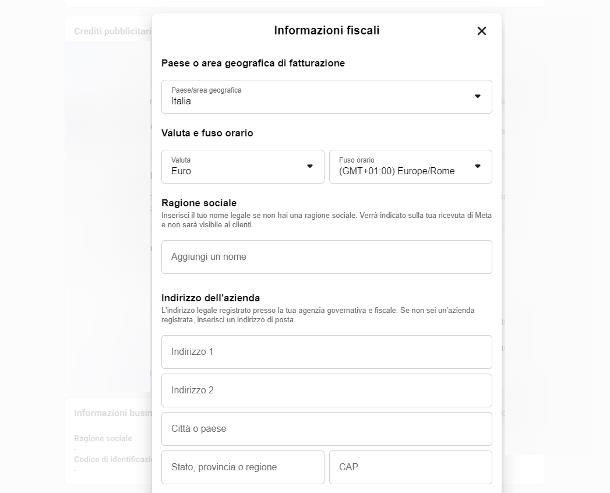Click the Indirizzo 2 input field
Screen dimensions: 610x493
pos(327,390)
